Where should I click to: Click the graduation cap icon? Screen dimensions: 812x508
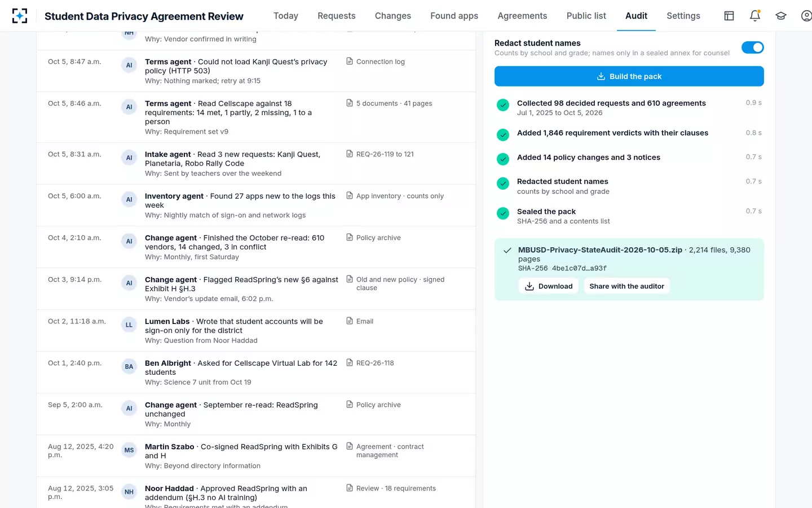point(781,16)
